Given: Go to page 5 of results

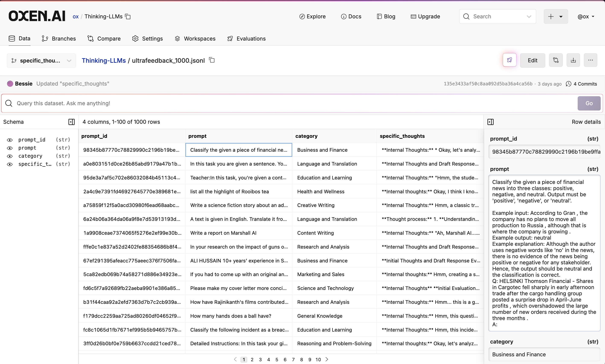Looking at the screenshot, I should coord(277,359).
